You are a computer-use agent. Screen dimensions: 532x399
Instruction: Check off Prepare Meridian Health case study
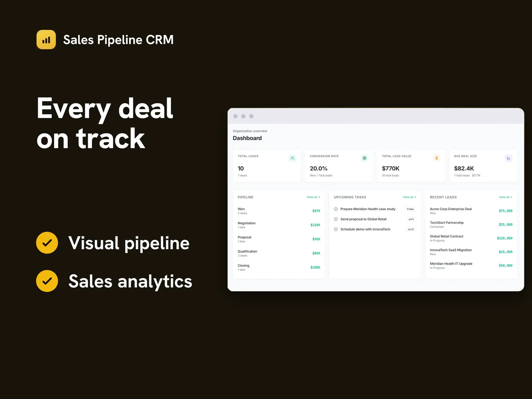[336, 209]
